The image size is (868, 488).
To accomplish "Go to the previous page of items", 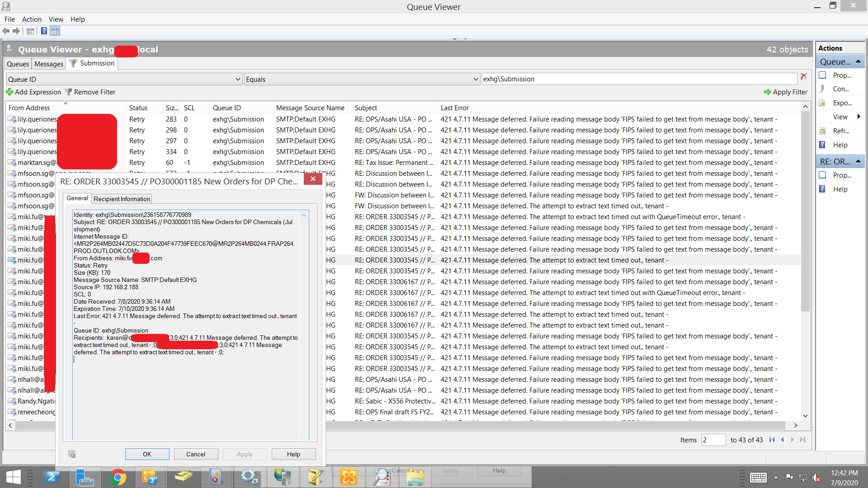I will click(782, 440).
